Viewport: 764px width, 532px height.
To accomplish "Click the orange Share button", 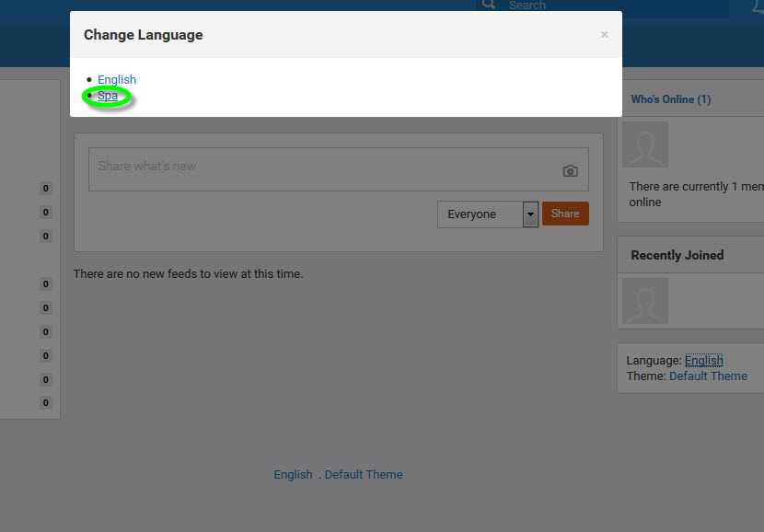I will coord(565,214).
